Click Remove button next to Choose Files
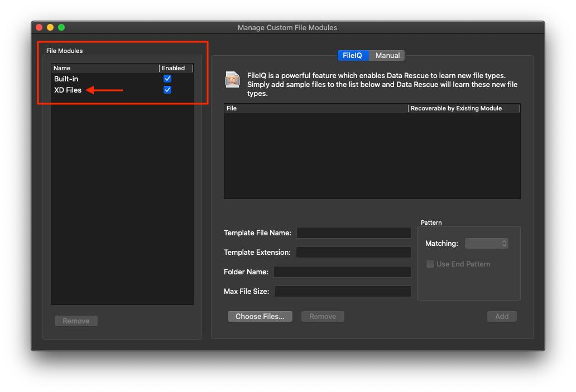This screenshot has width=576, height=392. click(323, 316)
